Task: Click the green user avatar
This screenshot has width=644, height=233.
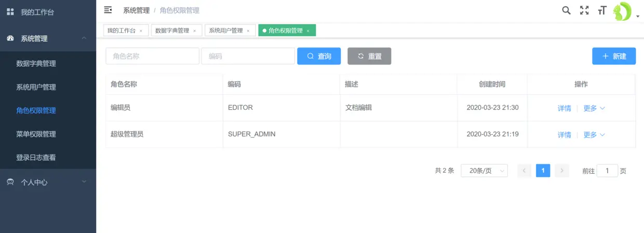Action: [622, 11]
